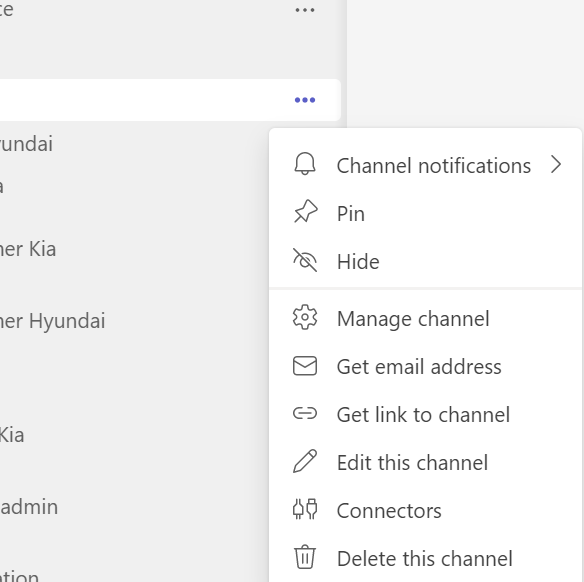Open the gray ellipsis at top of list
584x582 pixels.
pyautogui.click(x=305, y=10)
